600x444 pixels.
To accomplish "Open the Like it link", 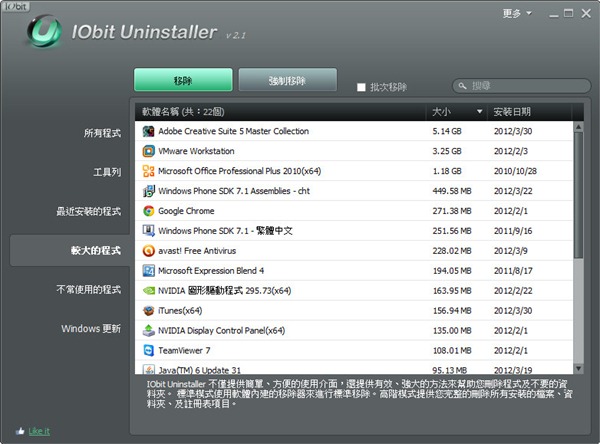I will click(x=39, y=431).
